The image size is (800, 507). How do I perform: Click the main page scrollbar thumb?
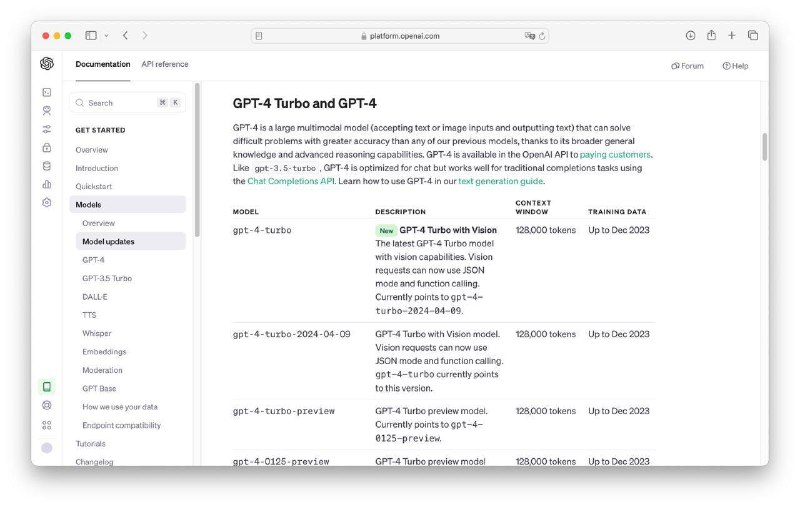click(765, 147)
